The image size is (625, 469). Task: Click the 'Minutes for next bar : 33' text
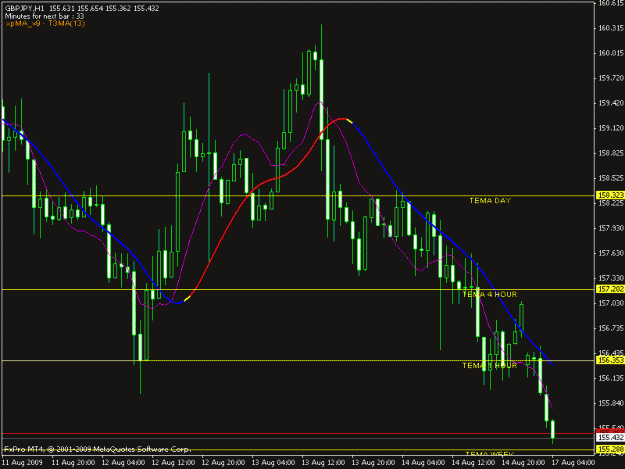tap(44, 16)
